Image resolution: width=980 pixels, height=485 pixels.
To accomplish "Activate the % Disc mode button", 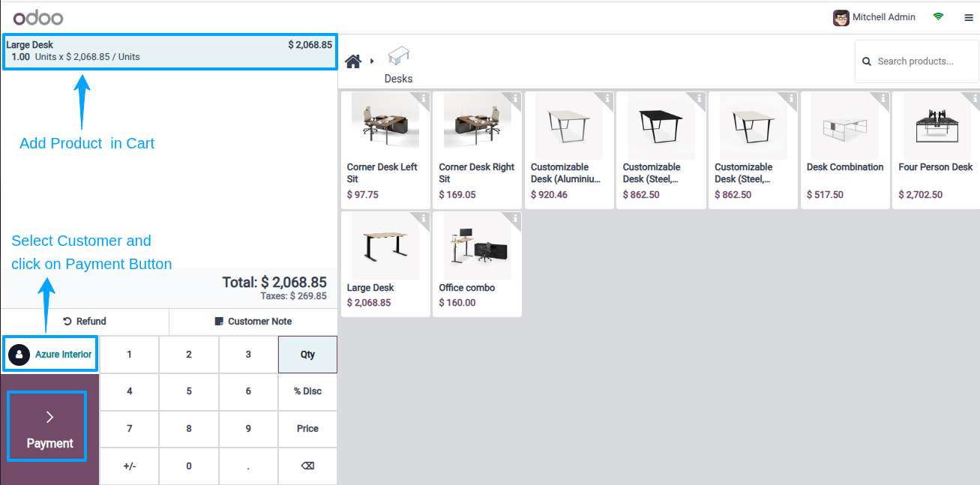I will point(307,391).
